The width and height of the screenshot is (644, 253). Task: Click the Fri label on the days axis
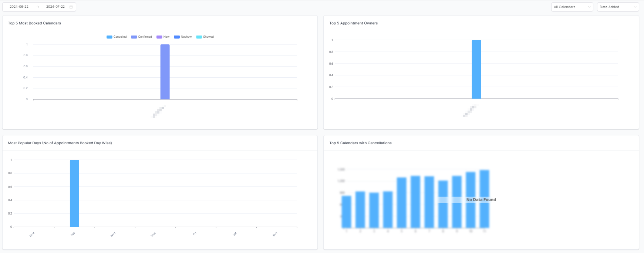coord(195,234)
